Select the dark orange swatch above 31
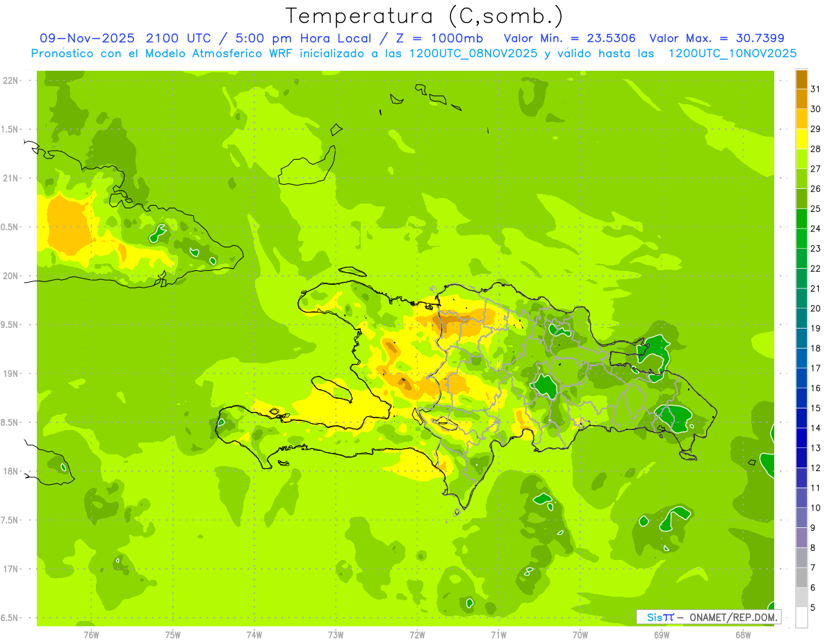The image size is (834, 644). pos(801,79)
